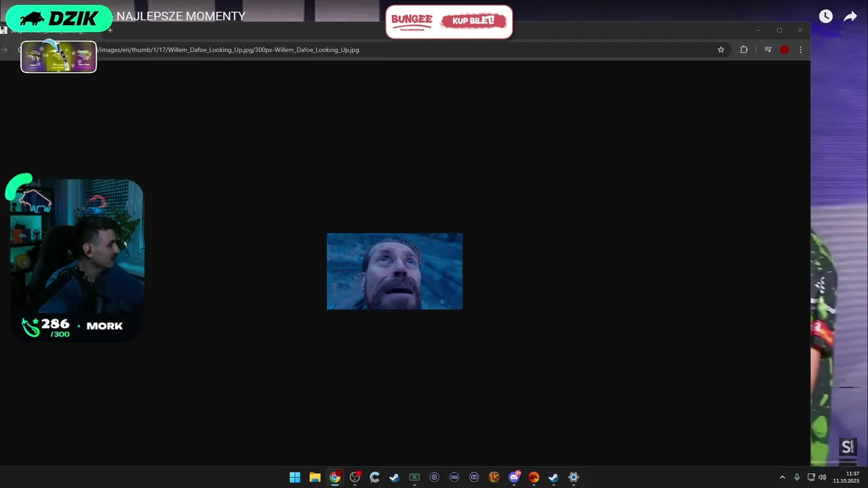Click the Watch later clock icon
Viewport: 868px width, 488px height.
[825, 16]
